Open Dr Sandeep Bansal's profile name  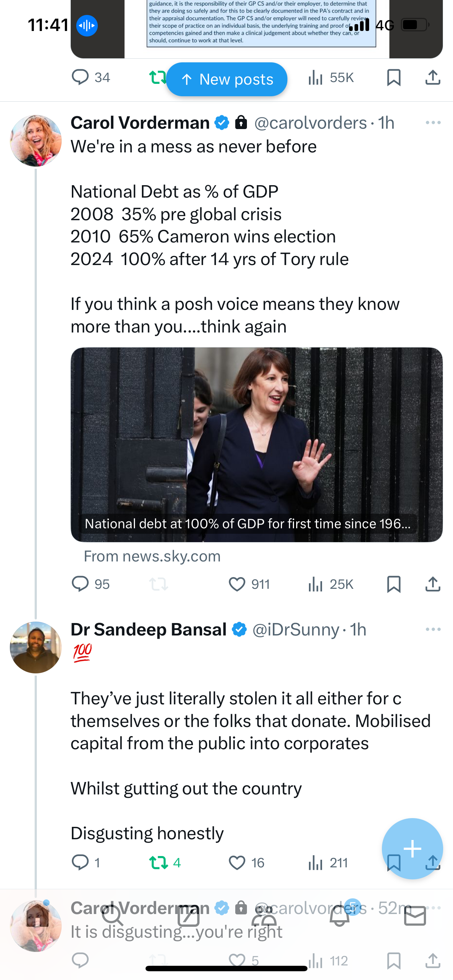[x=148, y=629]
